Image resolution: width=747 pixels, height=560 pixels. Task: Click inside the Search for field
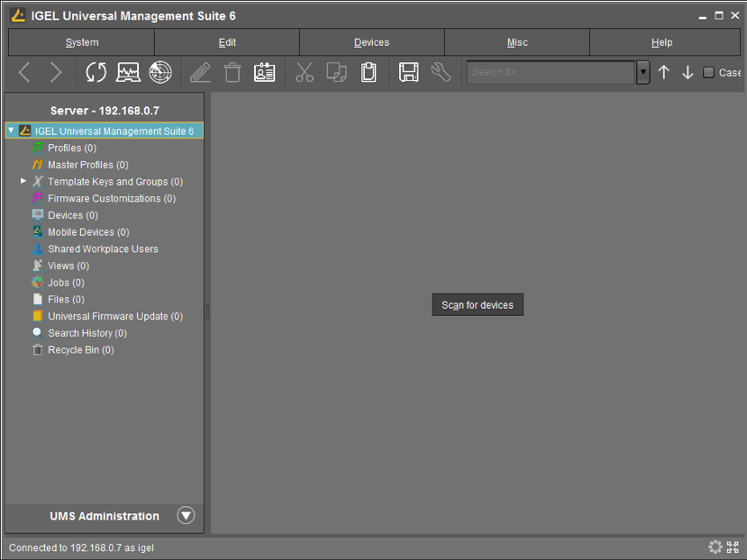[x=550, y=72]
